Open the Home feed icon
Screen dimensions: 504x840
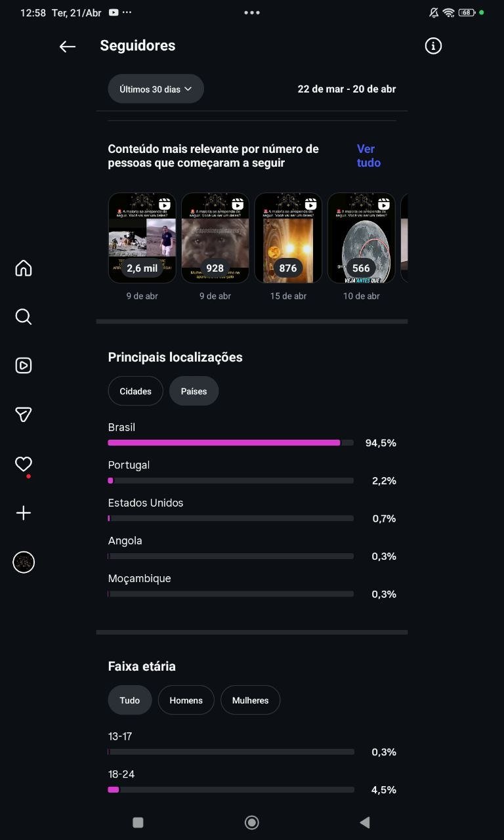point(24,268)
